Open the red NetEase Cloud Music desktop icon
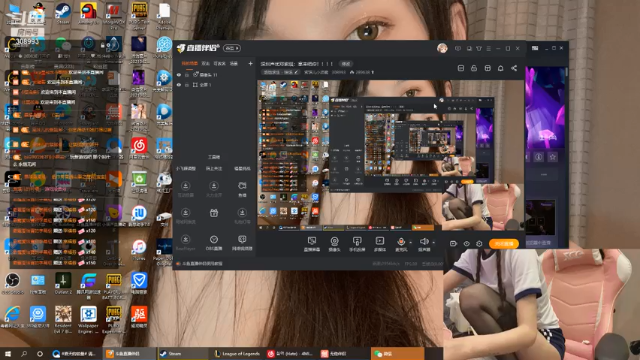The width and height of the screenshot is (640, 360). coord(139,147)
